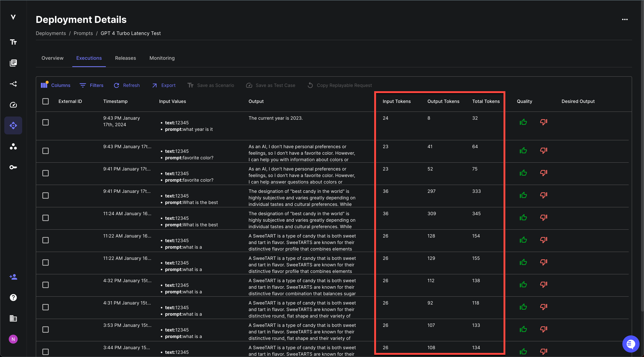The height and width of the screenshot is (357, 644).
Task: Open the documents library sidebar icon
Action: [x=13, y=63]
